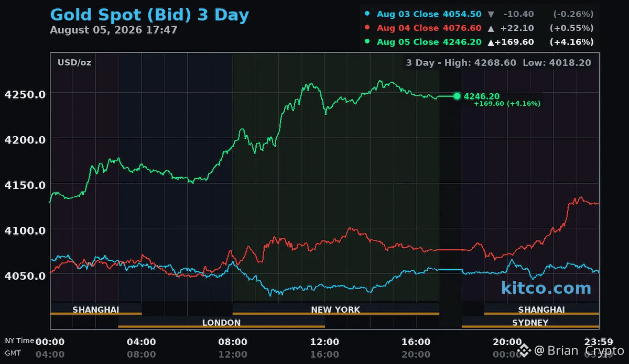The height and width of the screenshot is (364, 629).
Task: Click the NY Time 00:00 axis label
Action: click(50, 342)
